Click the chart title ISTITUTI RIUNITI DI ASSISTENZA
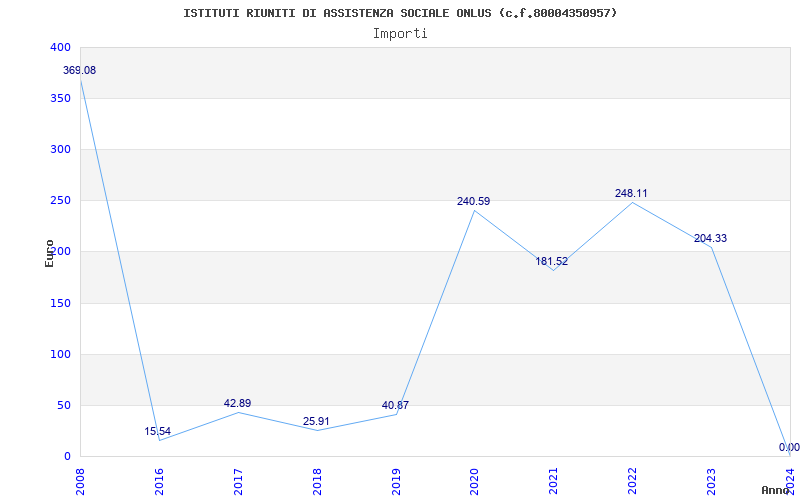 [400, 13]
